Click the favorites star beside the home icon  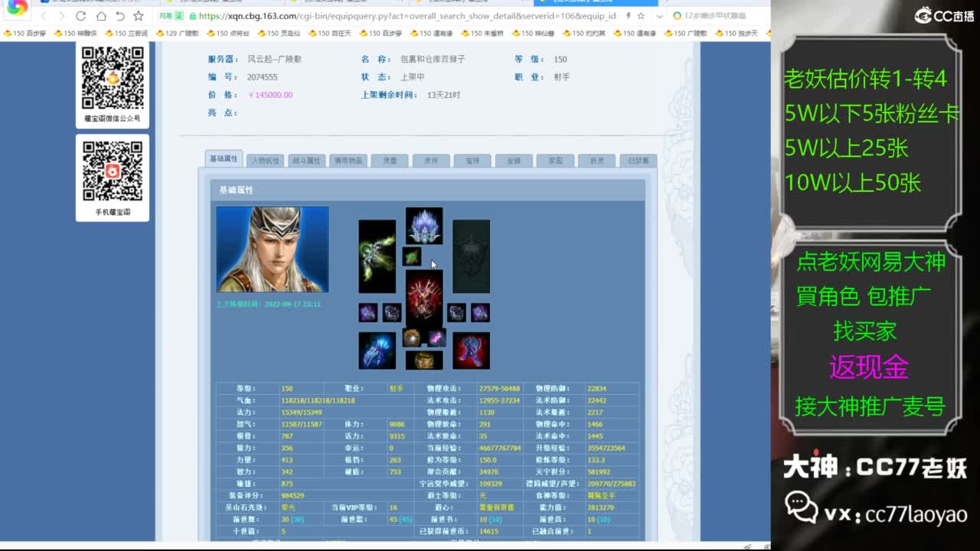coord(138,16)
